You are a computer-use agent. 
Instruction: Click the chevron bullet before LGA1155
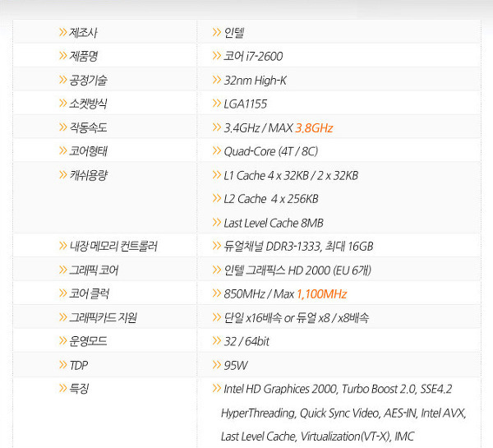217,104
